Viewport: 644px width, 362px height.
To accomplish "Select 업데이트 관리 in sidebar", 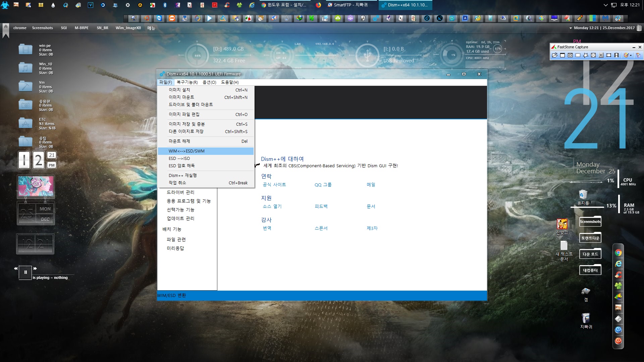I will [x=180, y=219].
